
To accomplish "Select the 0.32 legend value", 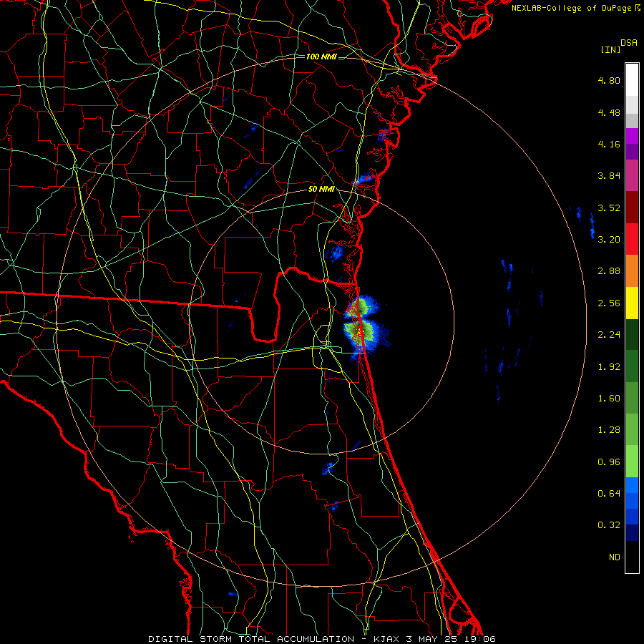I will pyautogui.click(x=609, y=525).
